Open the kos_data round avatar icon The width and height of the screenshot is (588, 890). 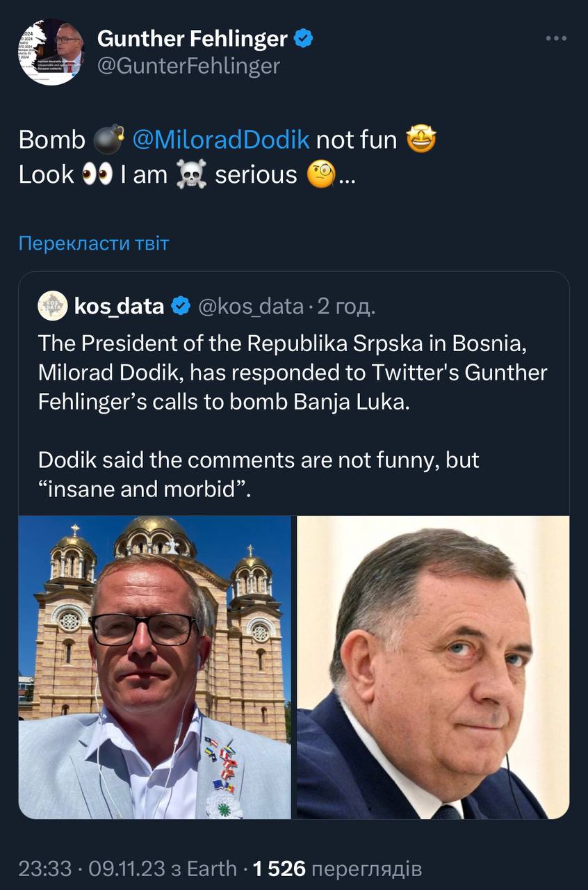[x=53, y=306]
